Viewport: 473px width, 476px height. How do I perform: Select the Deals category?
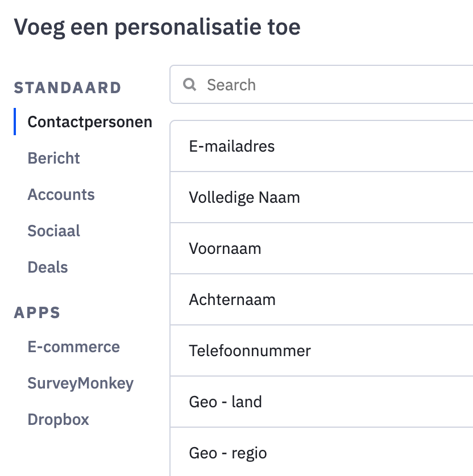(x=48, y=268)
